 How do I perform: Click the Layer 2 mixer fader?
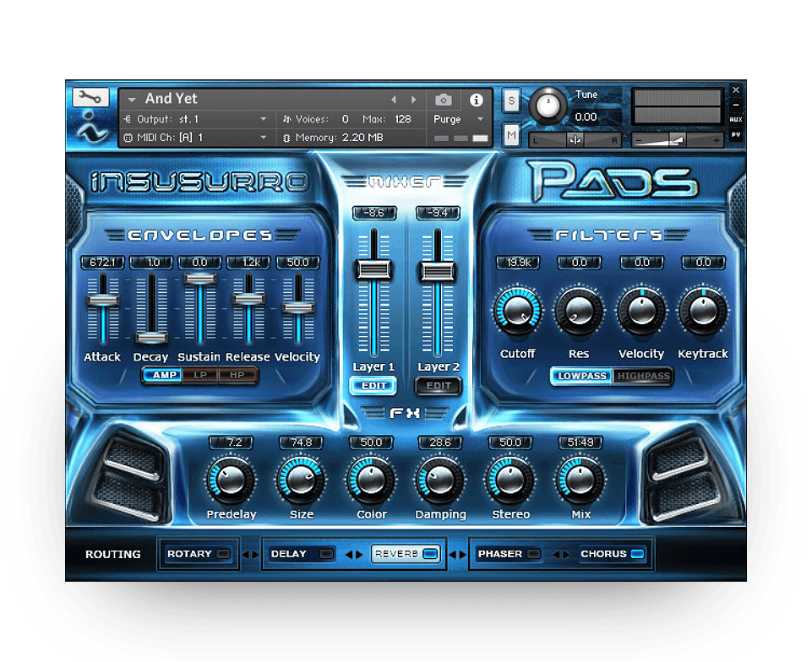438,271
